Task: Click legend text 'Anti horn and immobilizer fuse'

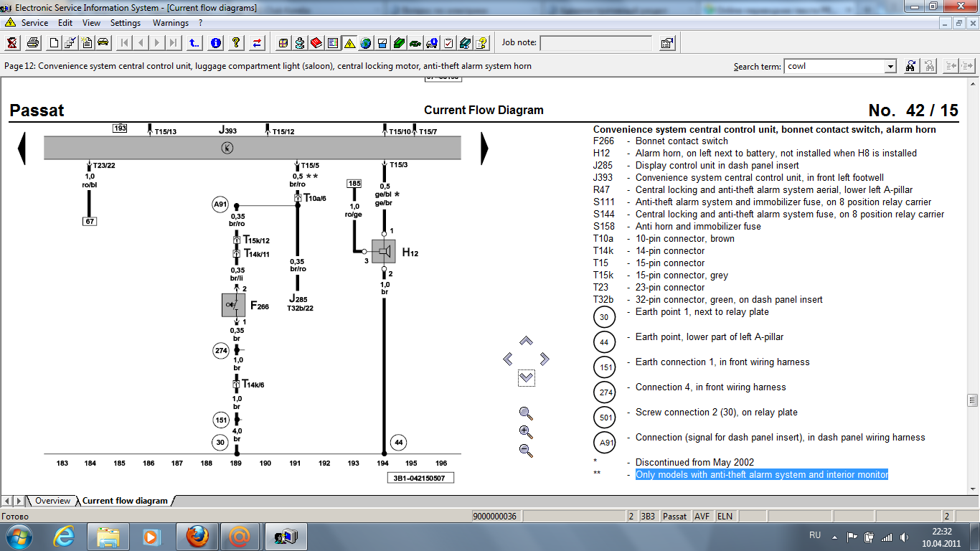Action: (x=698, y=226)
